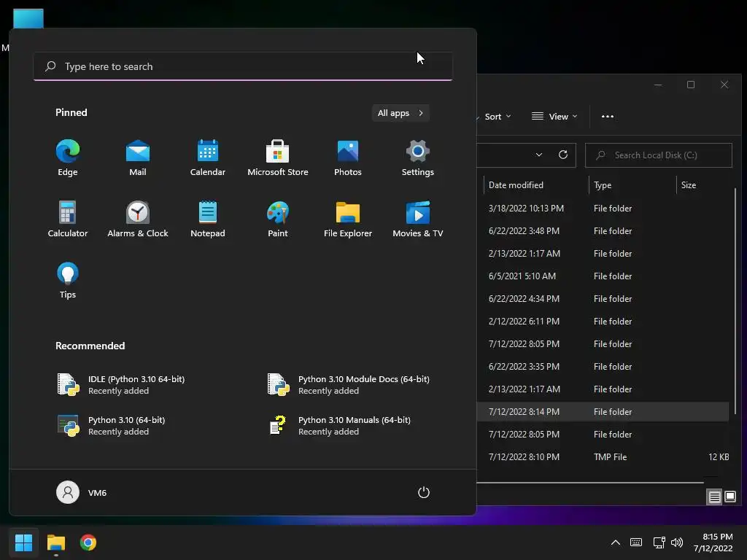Select row dated 6/5/2021 5:10 AM
Screen dimensions: 747x560
[x=603, y=276]
